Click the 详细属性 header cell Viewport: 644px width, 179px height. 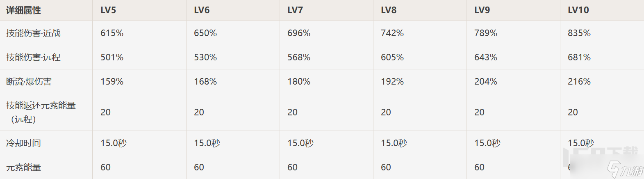coord(23,10)
